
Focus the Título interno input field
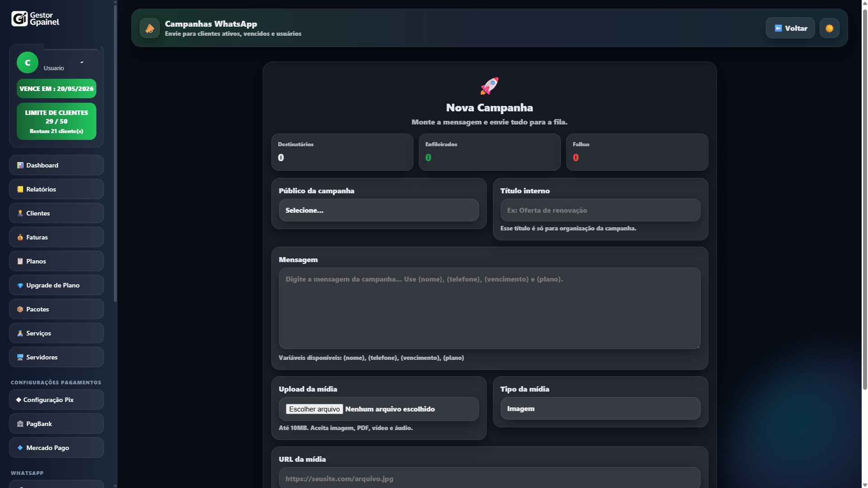click(x=600, y=210)
